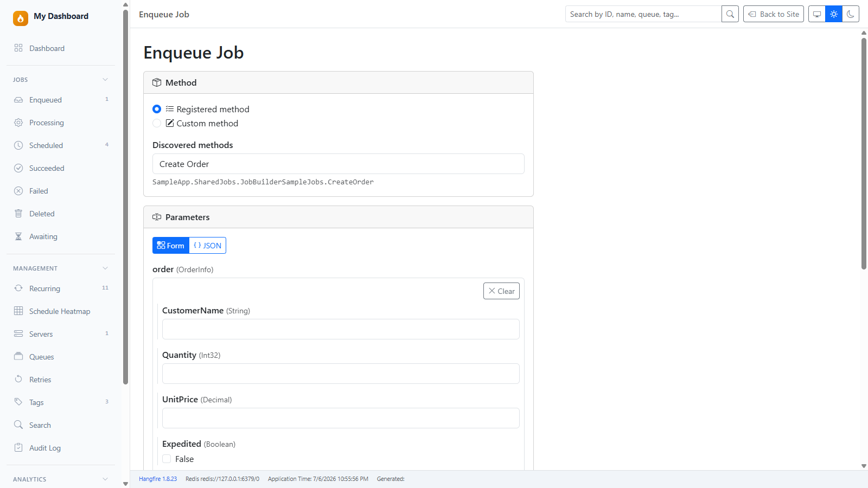Click the Tags count badge 3
This screenshot has height=488, width=868.
click(107, 402)
